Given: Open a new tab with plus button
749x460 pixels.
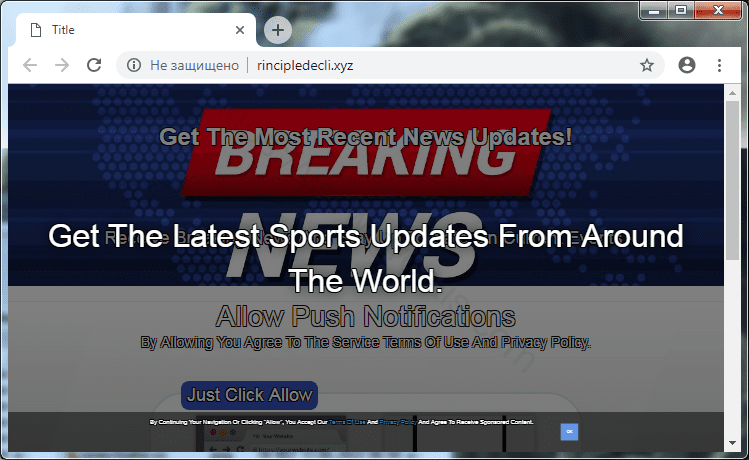Looking at the screenshot, I should click(277, 30).
